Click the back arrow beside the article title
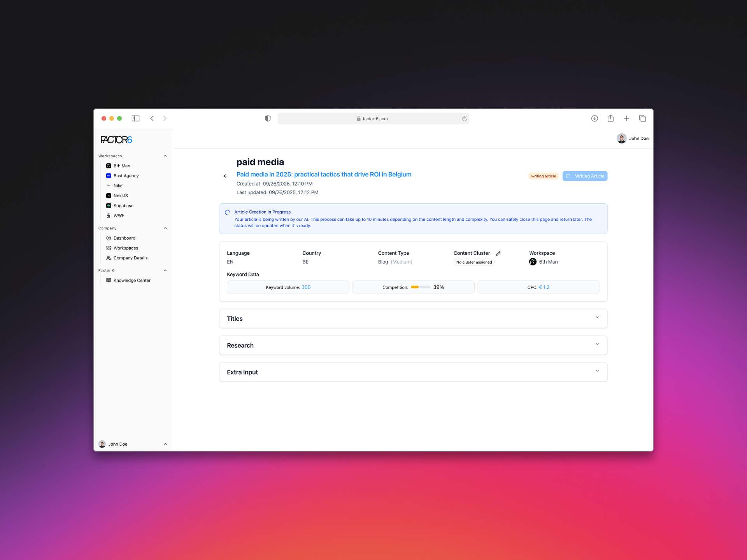 225,176
